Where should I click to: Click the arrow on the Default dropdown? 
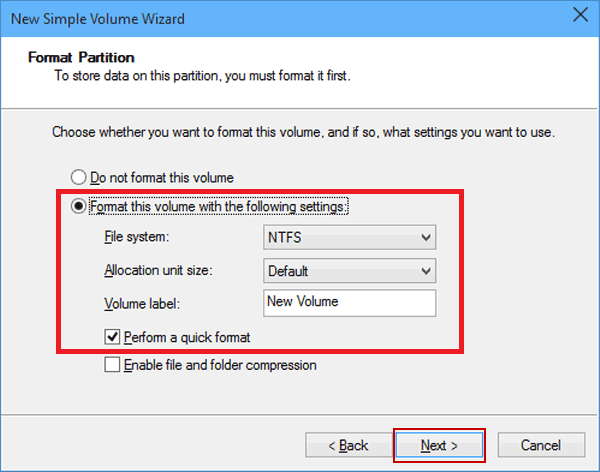coord(427,271)
